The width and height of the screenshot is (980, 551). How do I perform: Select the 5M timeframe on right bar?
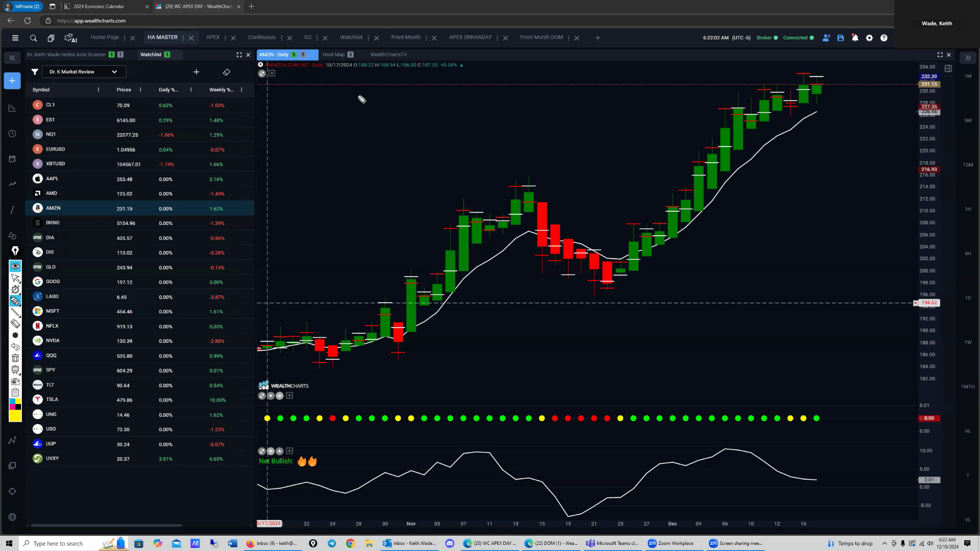pos(968,120)
